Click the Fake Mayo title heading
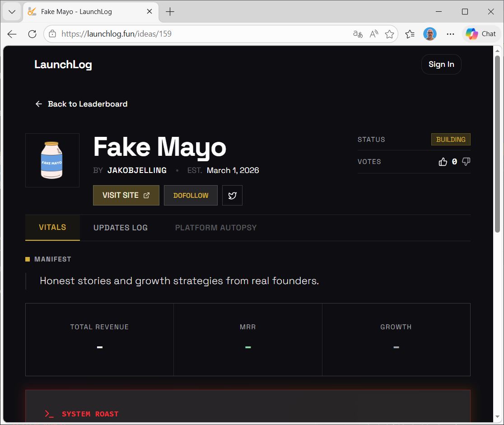Image resolution: width=504 pixels, height=425 pixels. click(x=160, y=148)
